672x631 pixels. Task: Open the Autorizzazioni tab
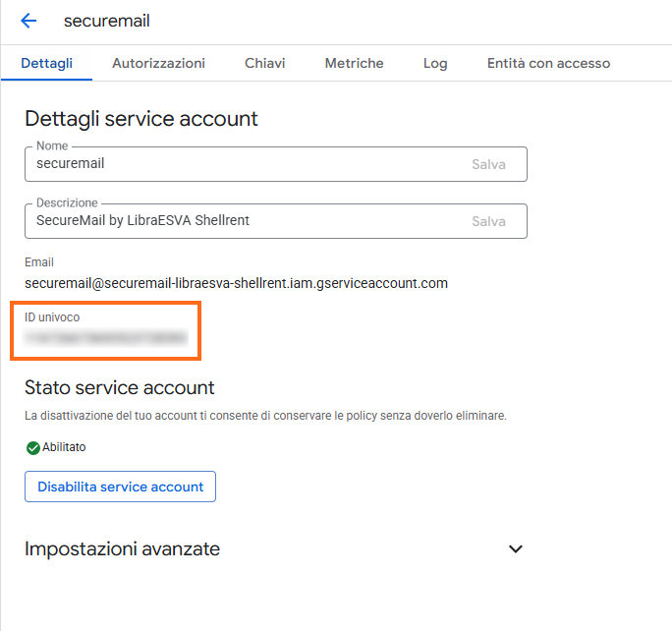point(158,63)
